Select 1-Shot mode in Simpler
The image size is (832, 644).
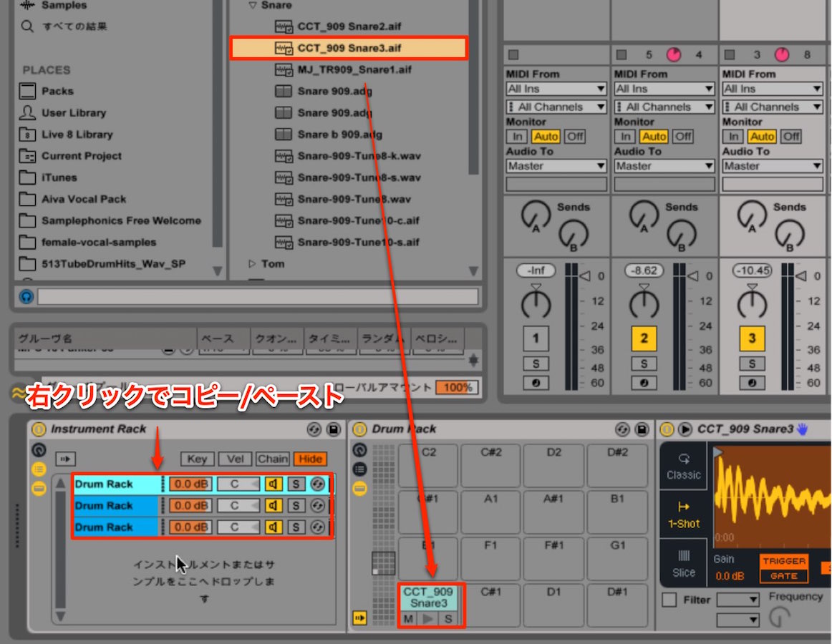coord(683,514)
